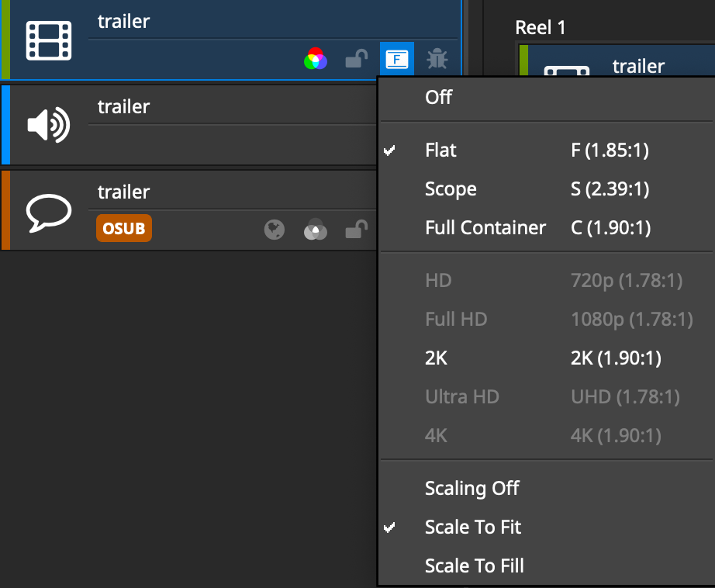Click the blue Flat format frame icon
715x588 pixels.
coord(397,59)
